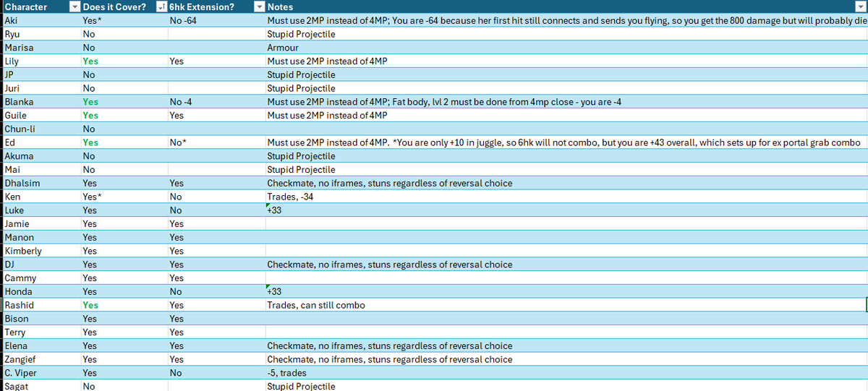Select the '-5, trades' note cell
The image size is (868, 391).
click(x=566, y=373)
